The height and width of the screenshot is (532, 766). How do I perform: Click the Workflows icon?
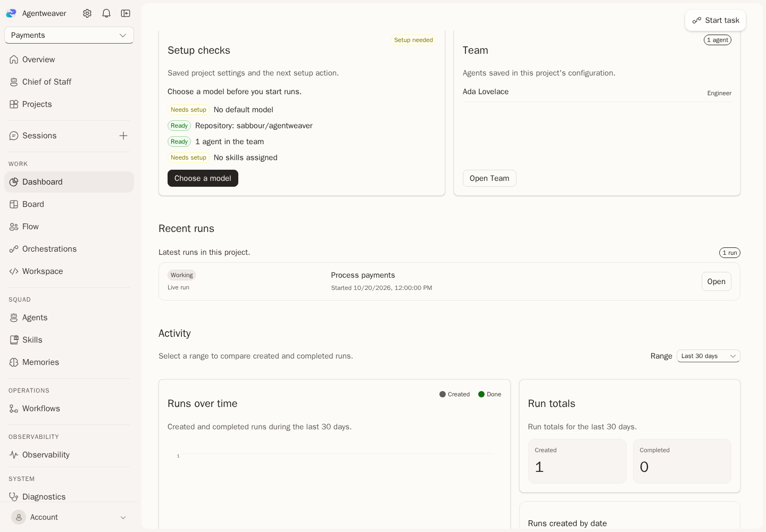pos(14,409)
